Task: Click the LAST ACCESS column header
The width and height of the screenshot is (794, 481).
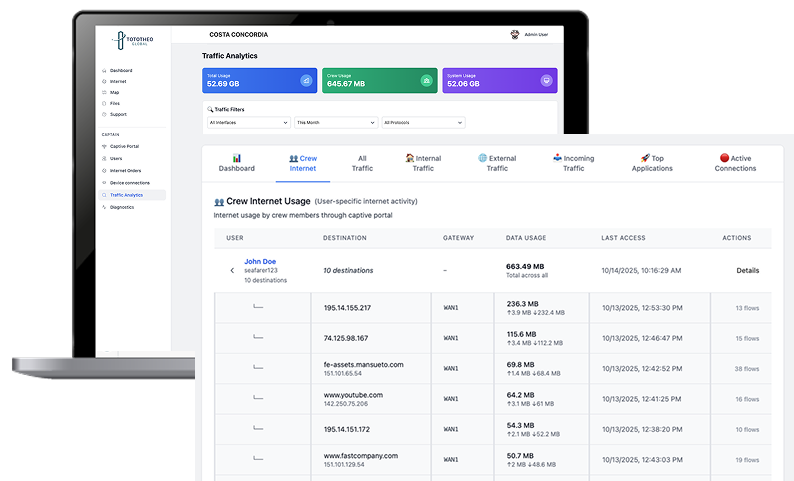Action: click(623, 237)
